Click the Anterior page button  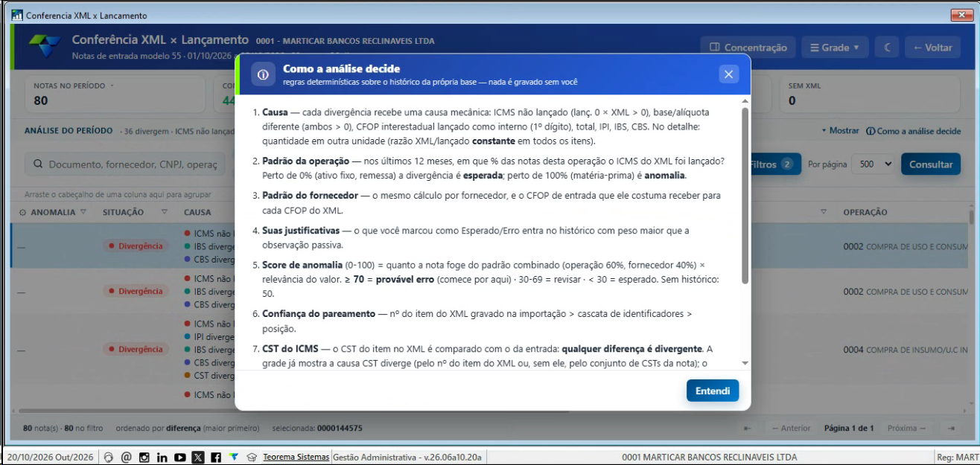pyautogui.click(x=790, y=428)
